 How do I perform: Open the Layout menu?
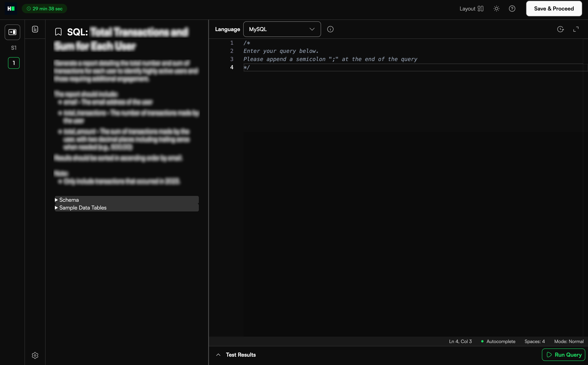pyautogui.click(x=471, y=9)
